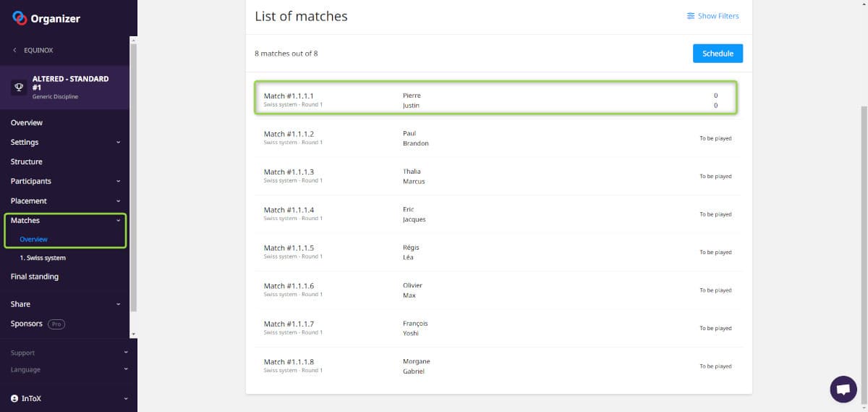868x412 pixels.
Task: Click the Show Filters link
Action: click(x=718, y=16)
